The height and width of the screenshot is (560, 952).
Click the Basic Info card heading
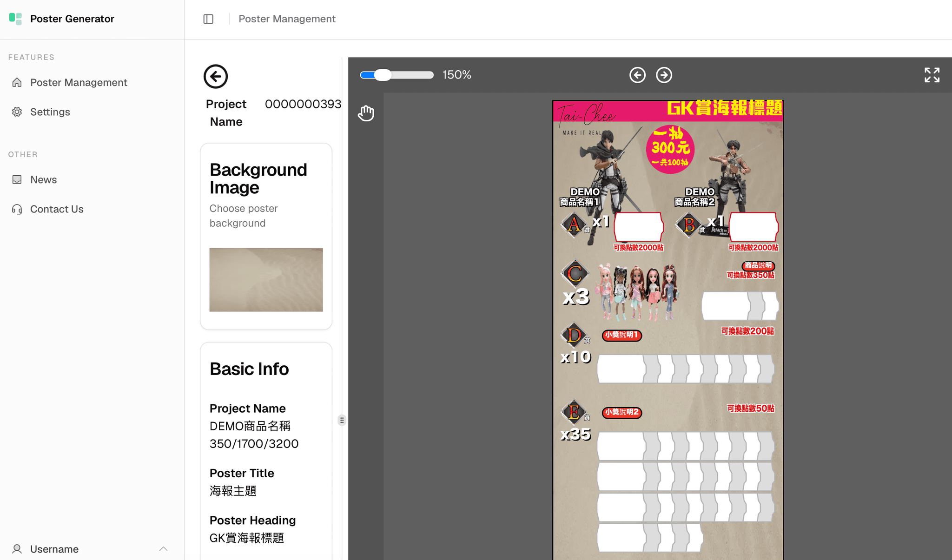(x=249, y=369)
